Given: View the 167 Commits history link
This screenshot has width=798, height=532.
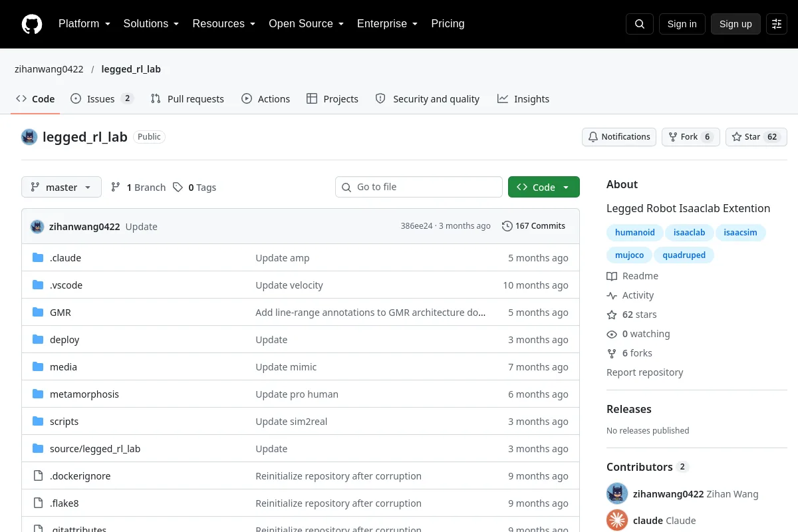Looking at the screenshot, I should [x=533, y=226].
